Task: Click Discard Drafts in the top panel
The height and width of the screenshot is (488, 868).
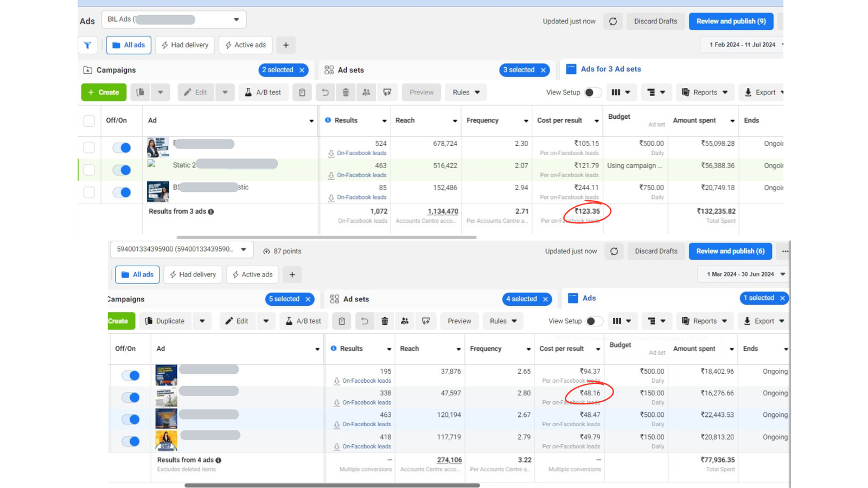Action: (x=655, y=21)
